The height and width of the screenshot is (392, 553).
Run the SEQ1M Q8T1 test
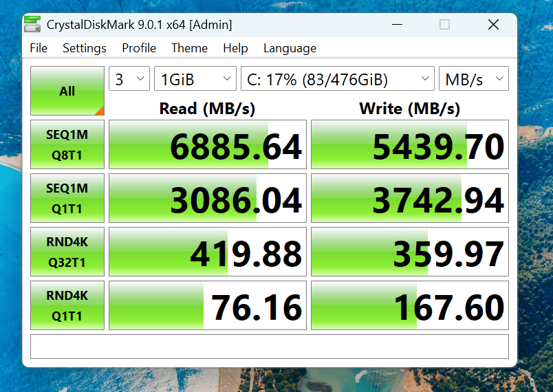67,144
